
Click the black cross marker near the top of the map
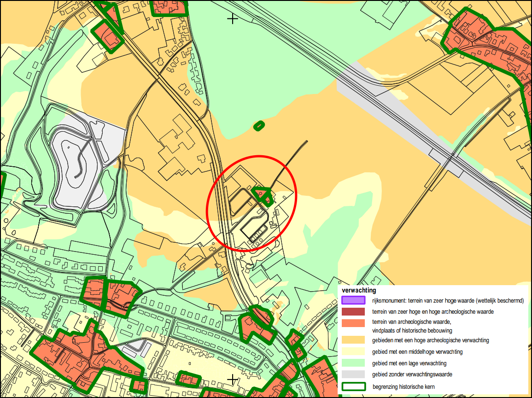point(233,19)
